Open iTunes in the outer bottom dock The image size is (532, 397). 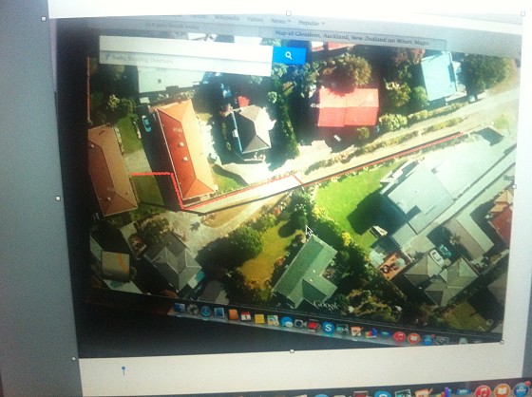[x=483, y=391]
